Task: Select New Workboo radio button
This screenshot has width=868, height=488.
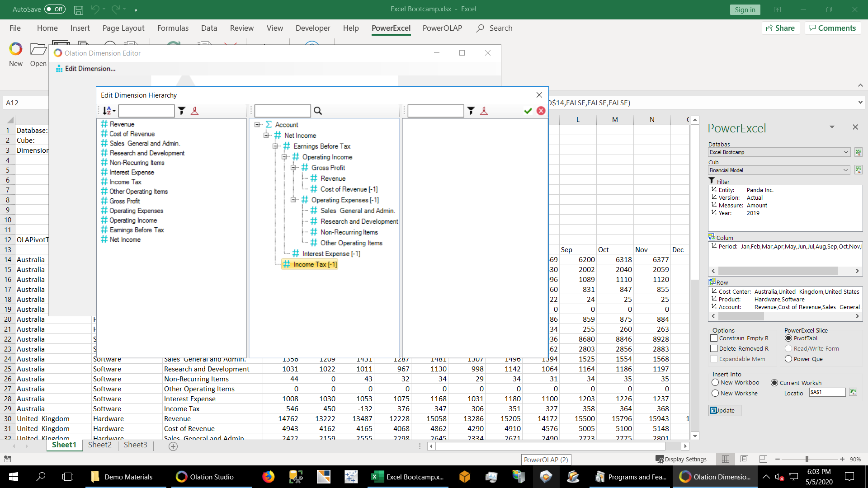Action: coord(715,382)
